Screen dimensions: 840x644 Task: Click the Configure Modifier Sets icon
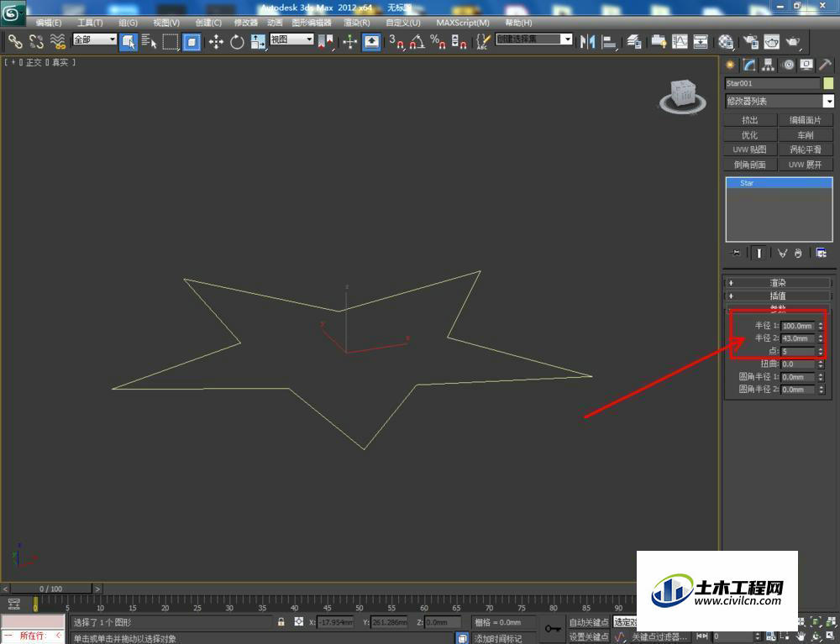pyautogui.click(x=822, y=253)
